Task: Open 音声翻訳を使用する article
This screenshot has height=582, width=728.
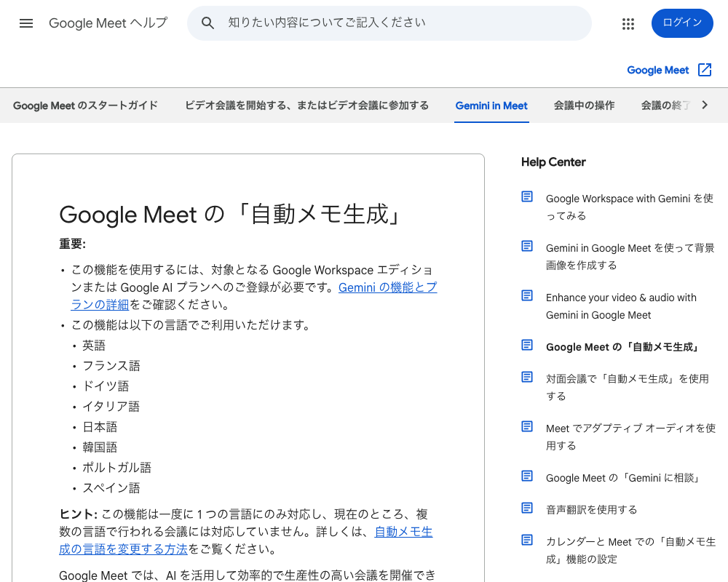Action: 591,509
